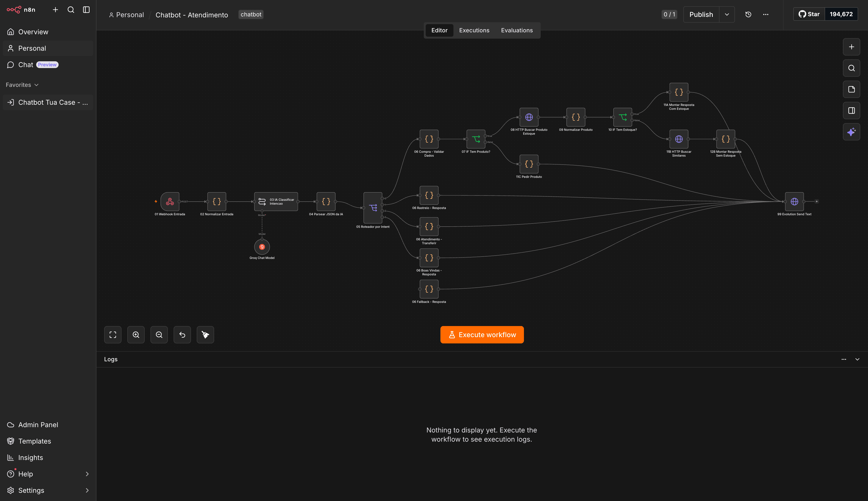
Task: Select the 06 Compra - Validar Dados node
Action: [x=429, y=139]
